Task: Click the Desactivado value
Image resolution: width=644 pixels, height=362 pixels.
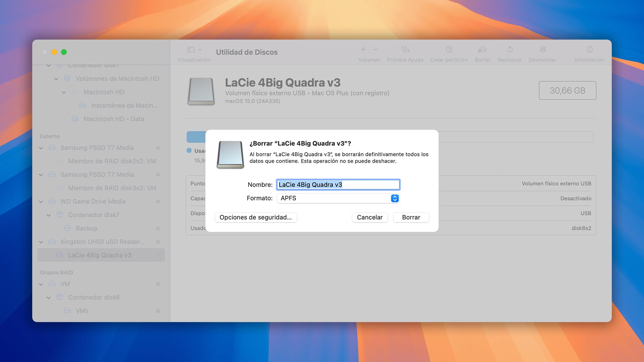Action: [x=576, y=199]
